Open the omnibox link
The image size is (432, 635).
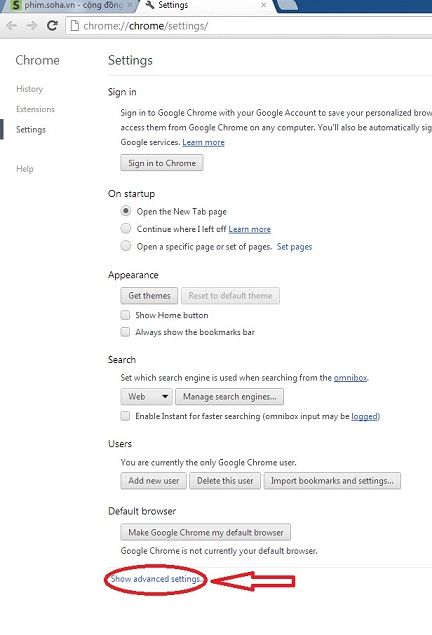[350, 378]
